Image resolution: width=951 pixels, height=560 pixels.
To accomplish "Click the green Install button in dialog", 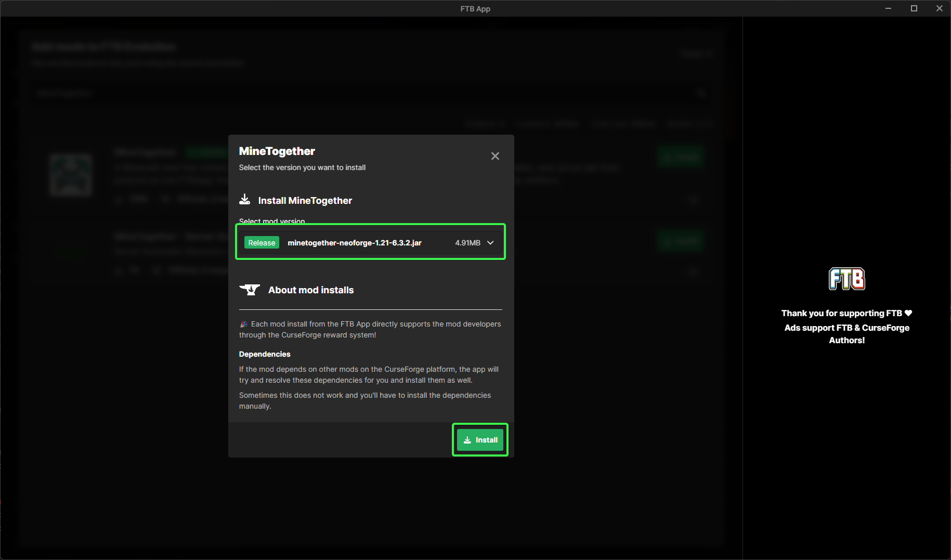I will pyautogui.click(x=480, y=440).
